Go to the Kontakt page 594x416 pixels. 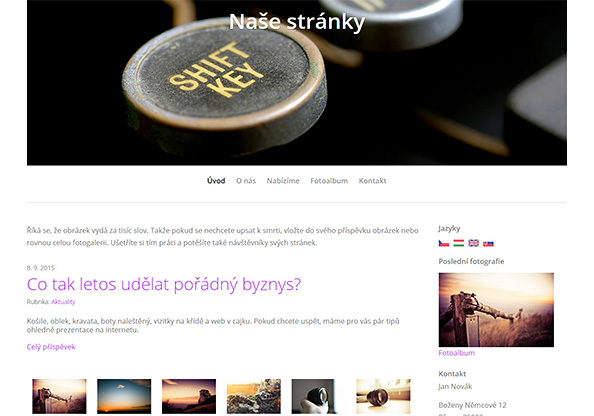point(372,181)
